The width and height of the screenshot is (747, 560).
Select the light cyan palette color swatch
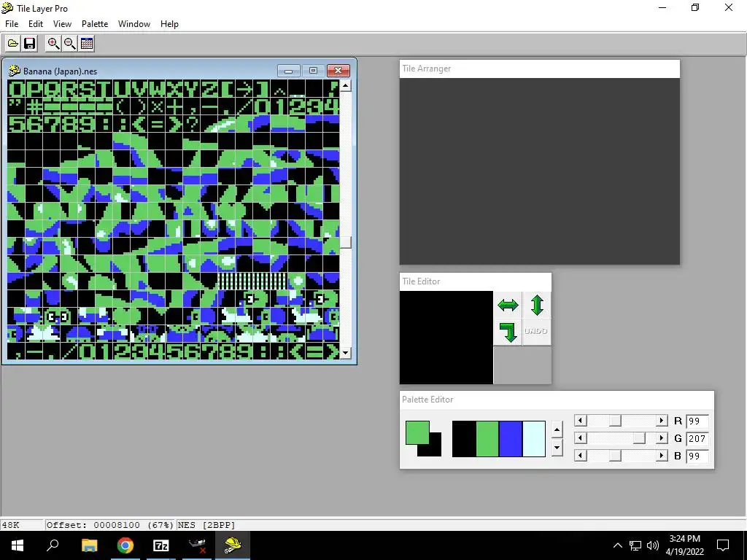pos(534,438)
